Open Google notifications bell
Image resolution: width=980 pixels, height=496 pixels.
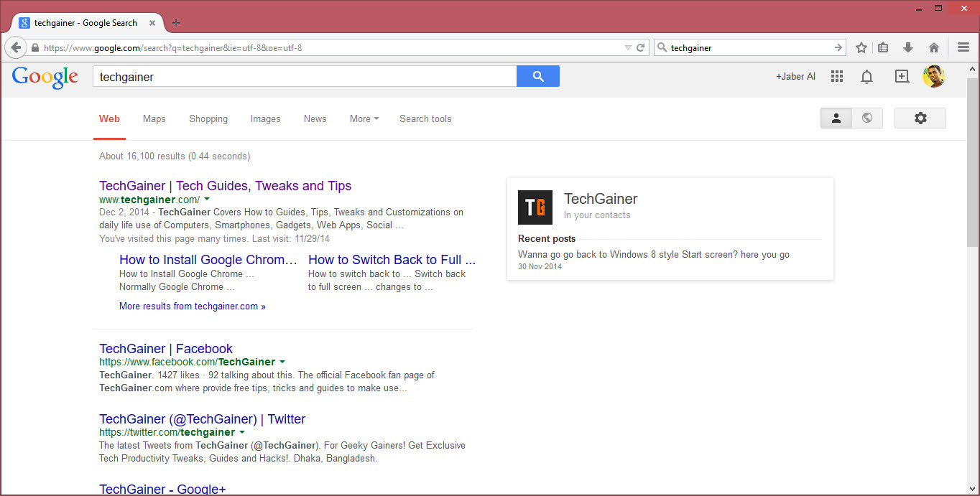[866, 76]
